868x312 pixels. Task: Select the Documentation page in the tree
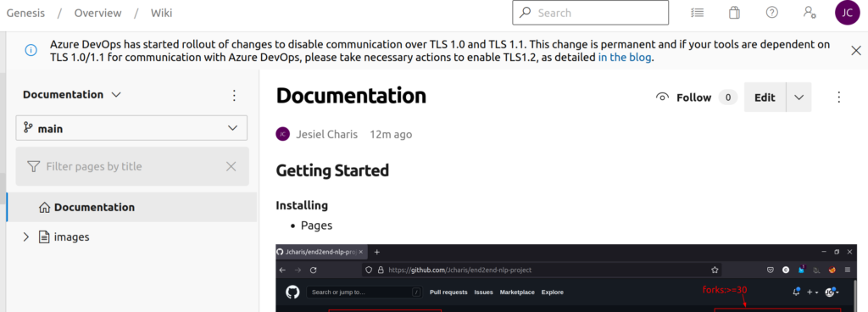click(131, 208)
